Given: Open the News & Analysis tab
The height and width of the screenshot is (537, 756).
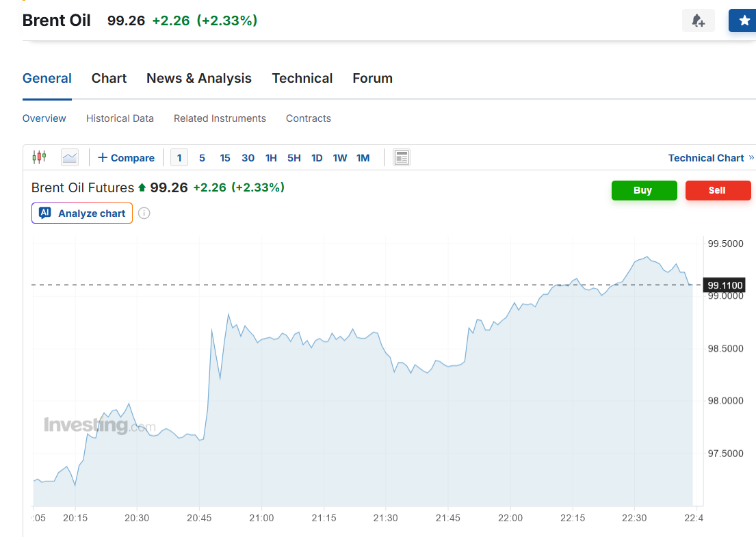Looking at the screenshot, I should pyautogui.click(x=199, y=78).
